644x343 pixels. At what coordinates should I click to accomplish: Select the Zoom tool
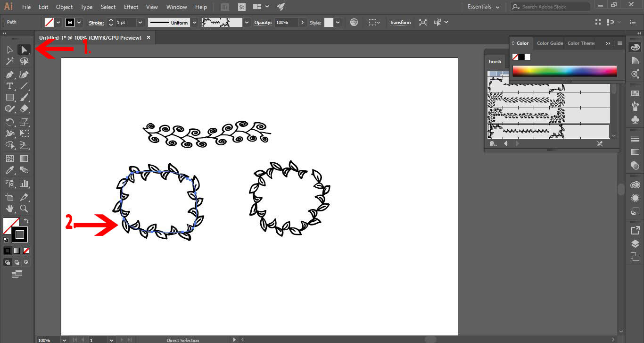24,209
